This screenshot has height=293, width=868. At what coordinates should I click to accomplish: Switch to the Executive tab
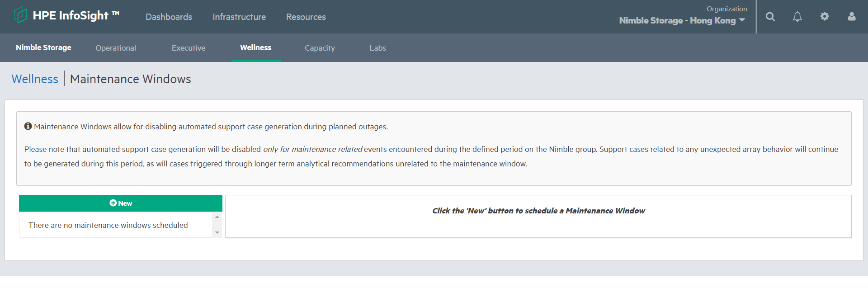pos(189,48)
